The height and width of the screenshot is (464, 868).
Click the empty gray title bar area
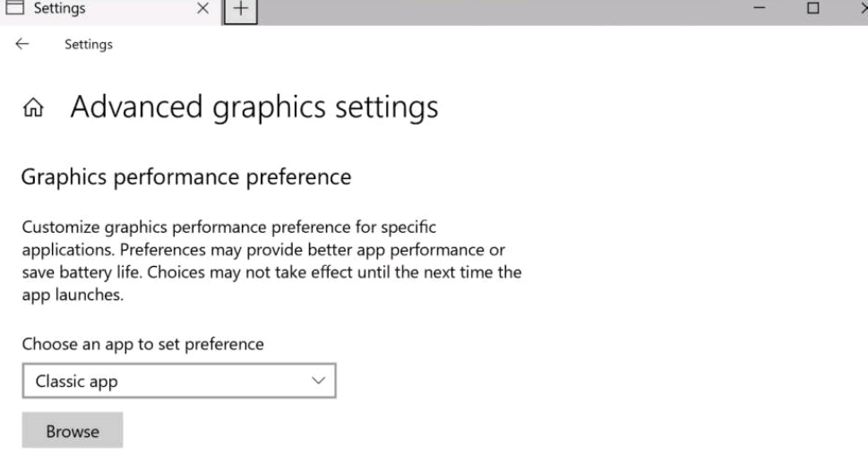pyautogui.click(x=498, y=11)
